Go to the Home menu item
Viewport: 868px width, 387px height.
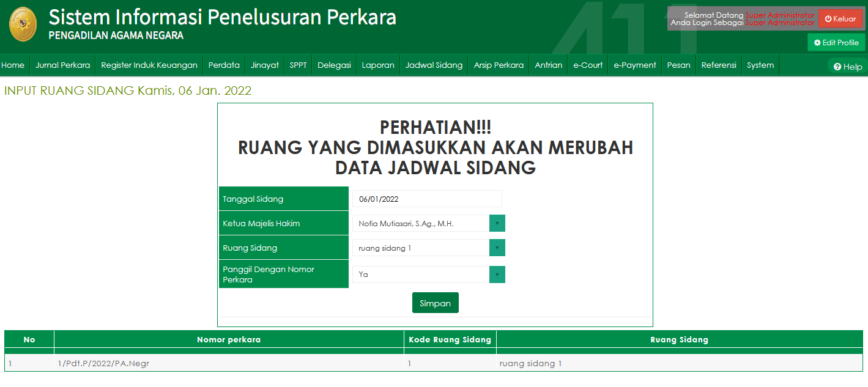13,64
